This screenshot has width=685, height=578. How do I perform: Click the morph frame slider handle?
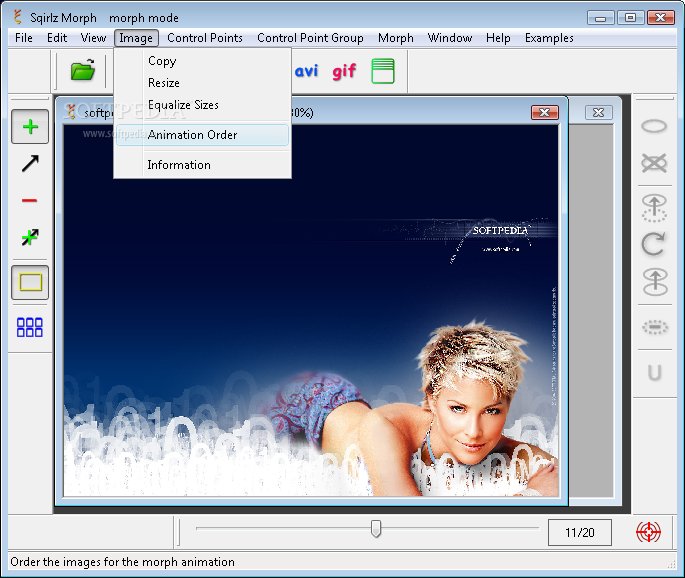376,528
